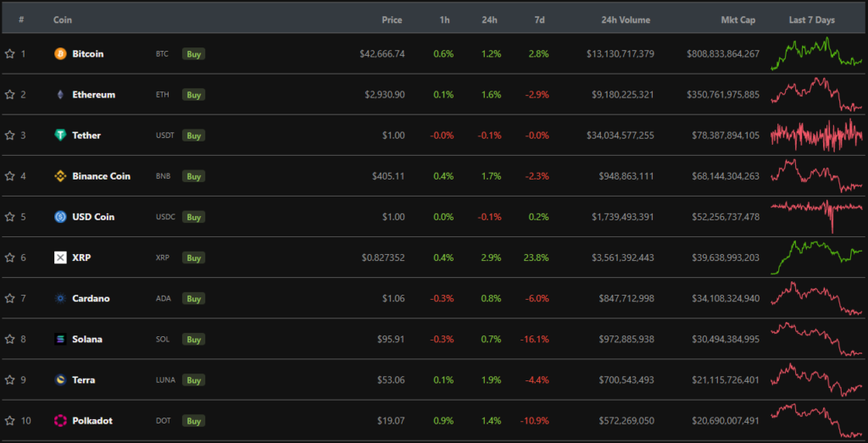Click the Solana logo icon
Viewport: 868px width, 443px height.
coord(60,339)
